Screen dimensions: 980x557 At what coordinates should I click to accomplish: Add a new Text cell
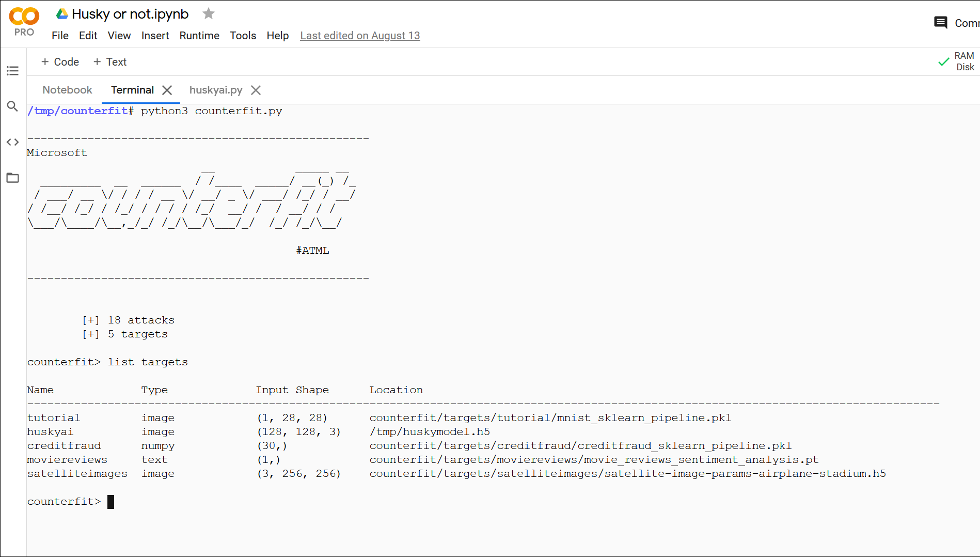pyautogui.click(x=109, y=62)
